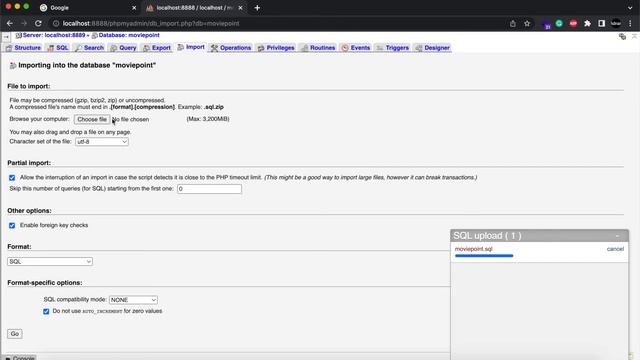This screenshot has width=640, height=360.
Task: Toggle the browser side panel icon
Action: point(601,24)
